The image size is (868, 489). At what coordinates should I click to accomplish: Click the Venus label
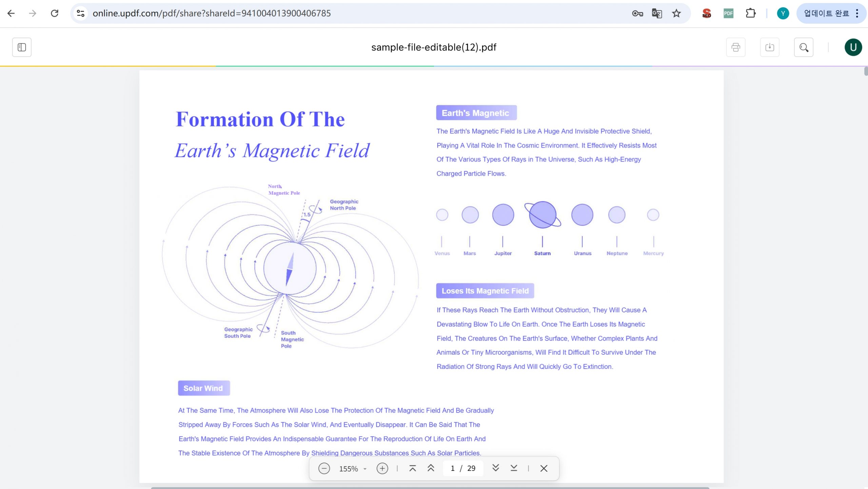[442, 253]
